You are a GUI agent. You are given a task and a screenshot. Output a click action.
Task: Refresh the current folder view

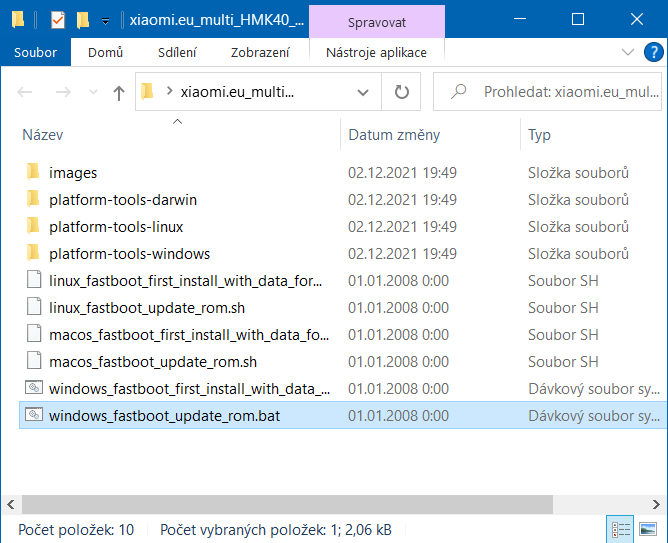[401, 92]
